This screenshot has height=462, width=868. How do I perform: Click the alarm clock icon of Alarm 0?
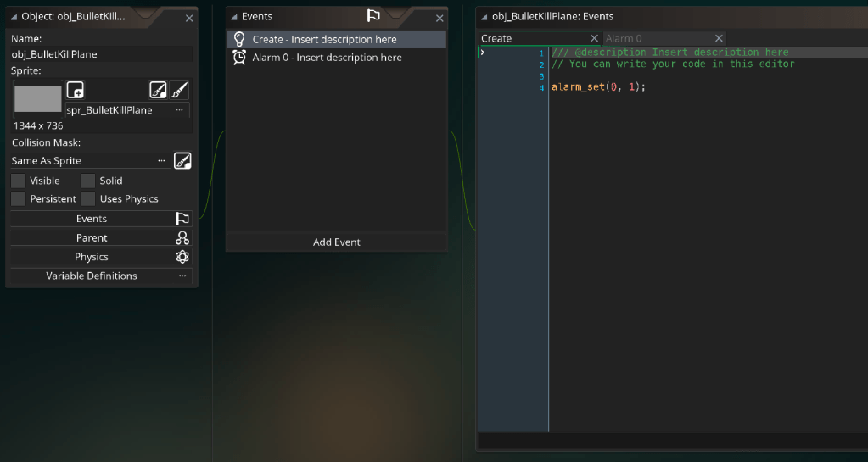pyautogui.click(x=239, y=58)
